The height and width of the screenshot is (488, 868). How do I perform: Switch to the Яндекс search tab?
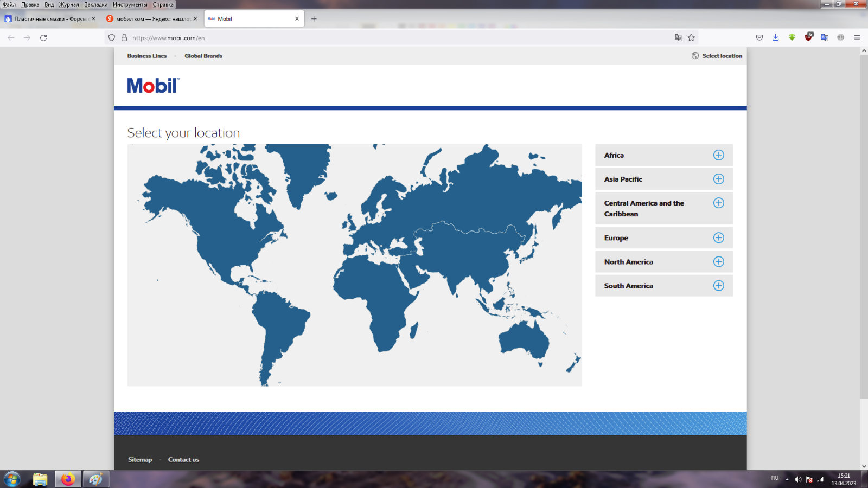tap(152, 18)
